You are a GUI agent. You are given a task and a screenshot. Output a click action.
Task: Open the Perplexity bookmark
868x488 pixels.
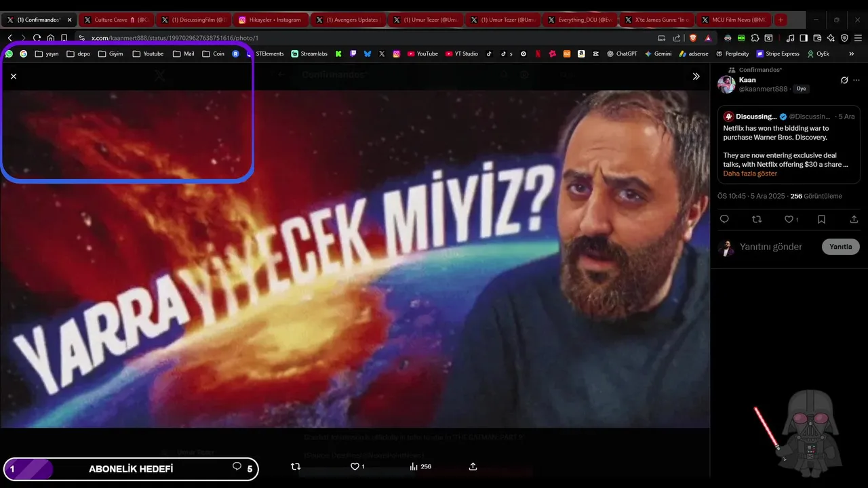pos(732,54)
